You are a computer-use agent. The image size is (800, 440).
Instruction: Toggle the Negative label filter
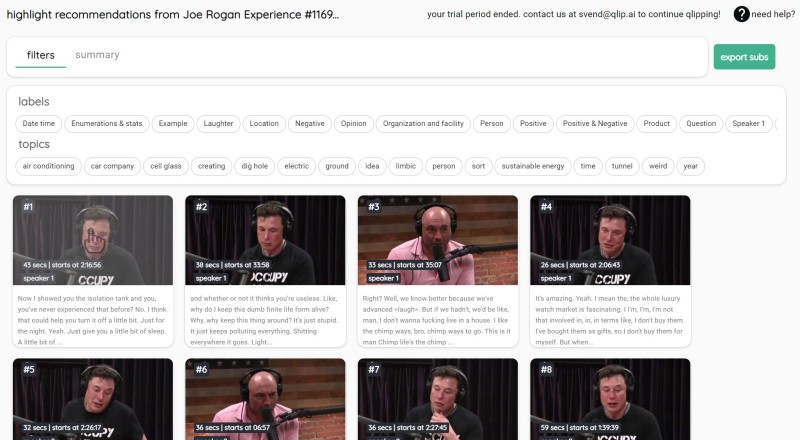pyautogui.click(x=310, y=124)
